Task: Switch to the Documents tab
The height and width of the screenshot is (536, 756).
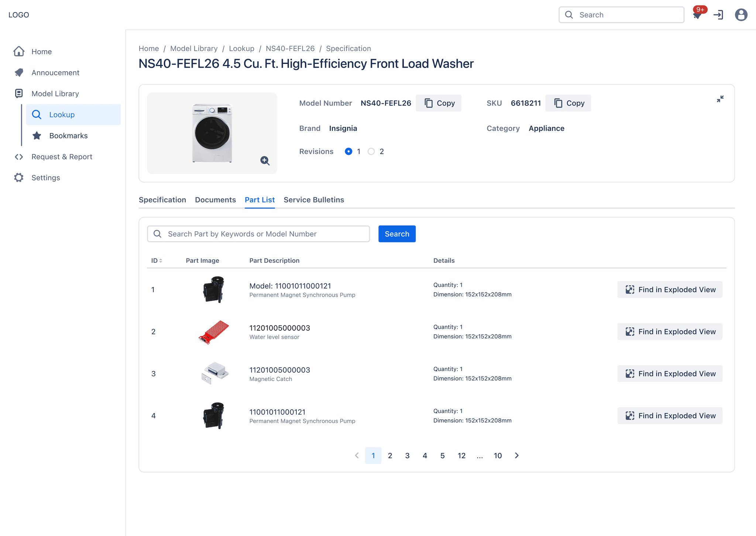Action: [215, 200]
